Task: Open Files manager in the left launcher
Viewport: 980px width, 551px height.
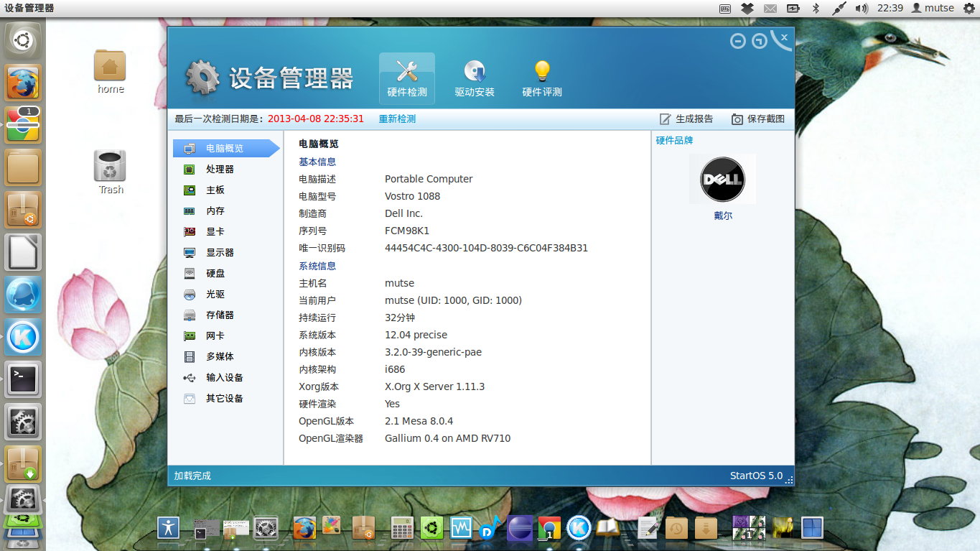Action: (23, 167)
